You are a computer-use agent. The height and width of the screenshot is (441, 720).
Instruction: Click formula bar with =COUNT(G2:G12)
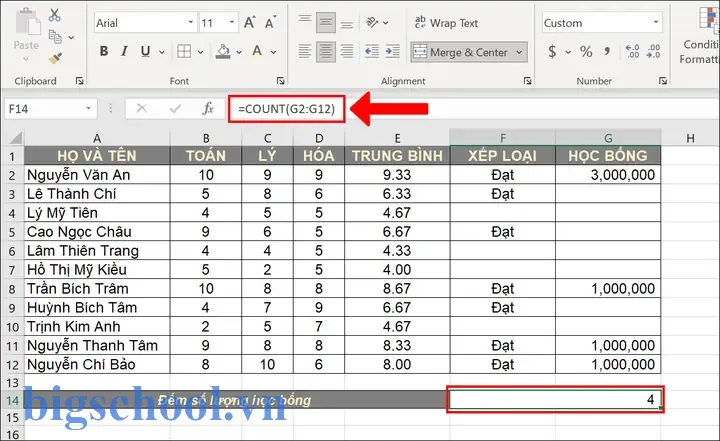[287, 109]
